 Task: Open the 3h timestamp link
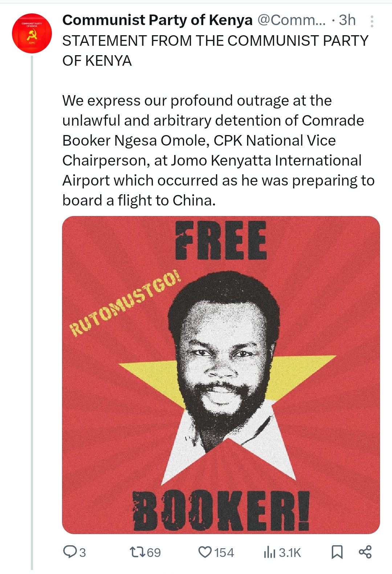[x=347, y=20]
